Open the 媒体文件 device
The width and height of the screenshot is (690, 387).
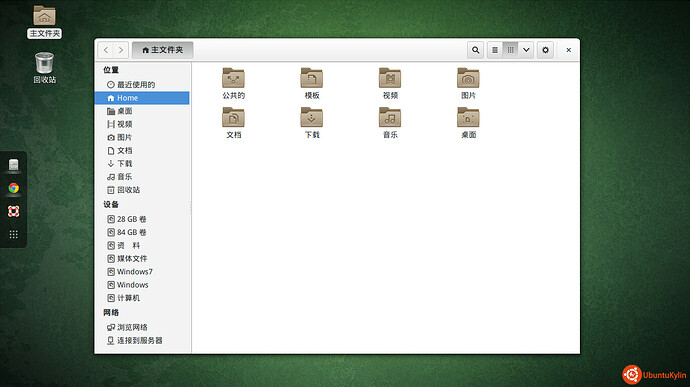point(142,258)
